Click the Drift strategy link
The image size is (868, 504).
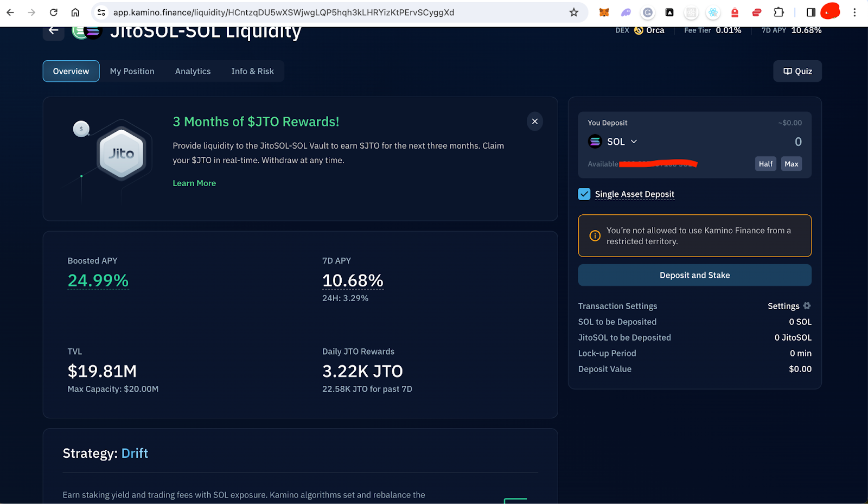pos(135,454)
